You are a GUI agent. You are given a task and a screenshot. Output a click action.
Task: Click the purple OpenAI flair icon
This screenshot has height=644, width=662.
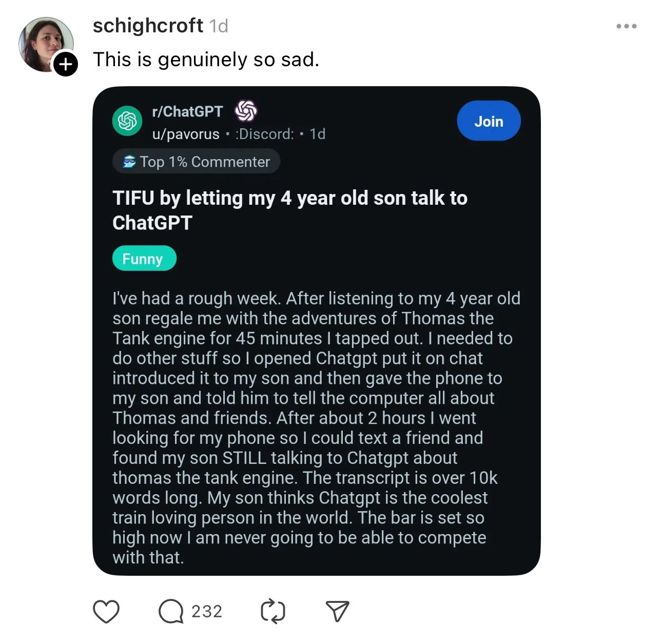pyautogui.click(x=246, y=111)
